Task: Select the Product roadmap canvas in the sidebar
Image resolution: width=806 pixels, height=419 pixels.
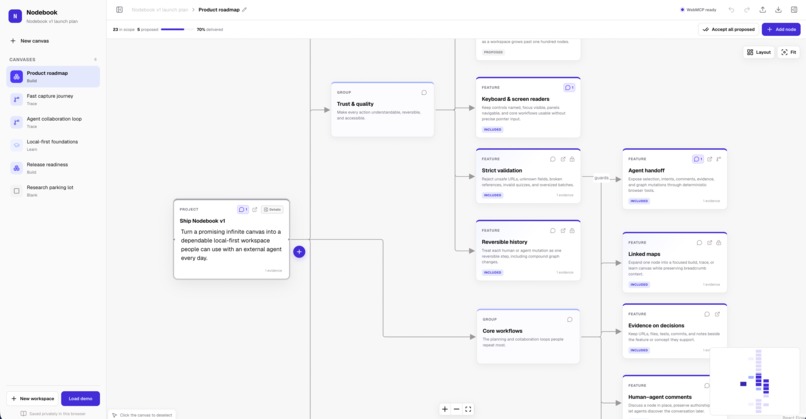Action: (53, 77)
